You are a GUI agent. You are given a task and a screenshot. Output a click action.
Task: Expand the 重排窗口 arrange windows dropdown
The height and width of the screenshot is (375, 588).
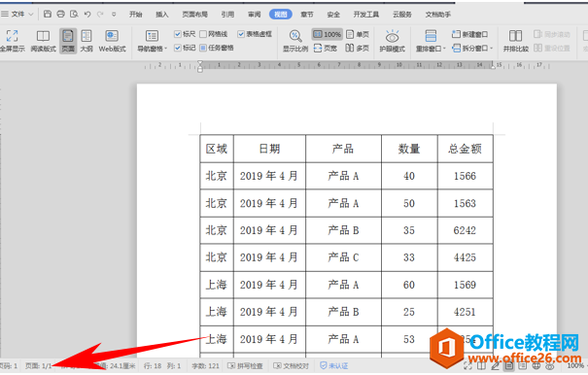444,49
